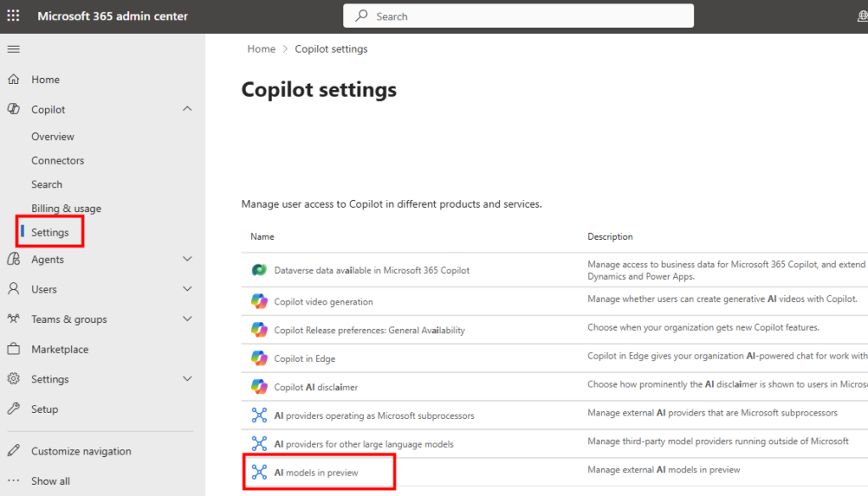
Task: Click the Home house icon in sidebar
Action: tap(14, 79)
